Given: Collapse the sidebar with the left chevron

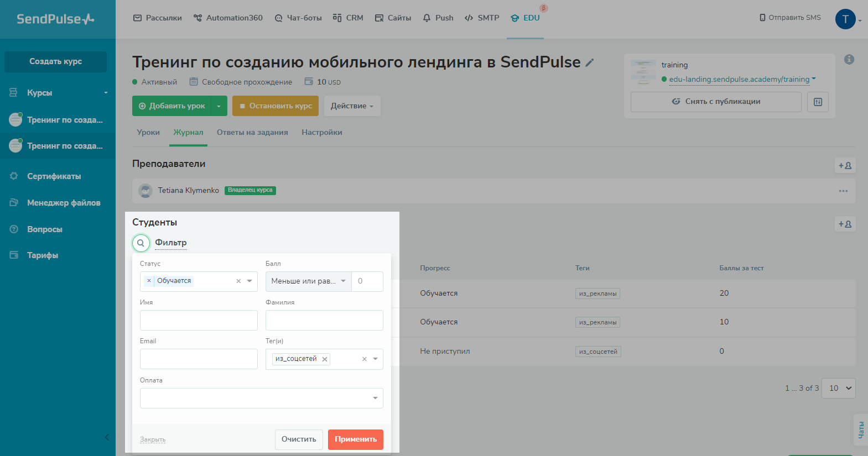Looking at the screenshot, I should coord(107,437).
